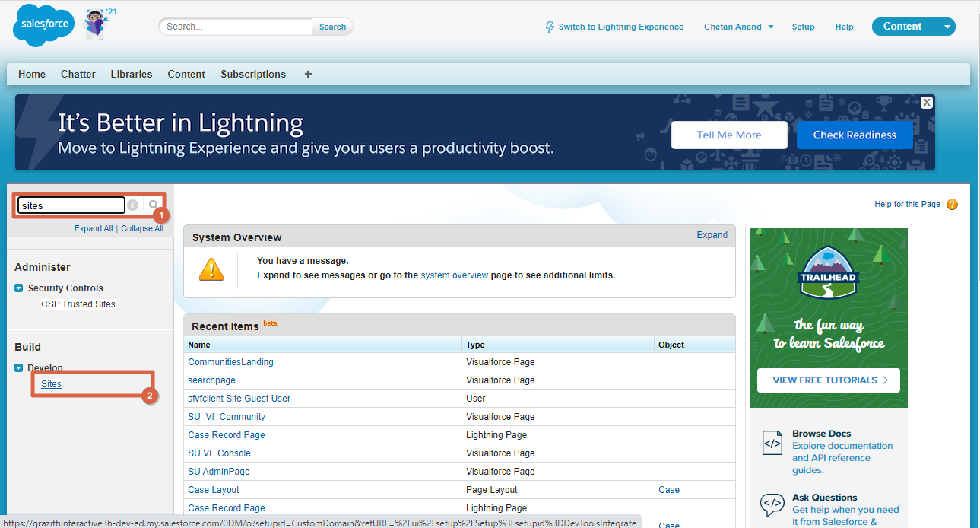Click the Browse Docs code icon
The height and width of the screenshot is (528, 980).
tap(772, 442)
